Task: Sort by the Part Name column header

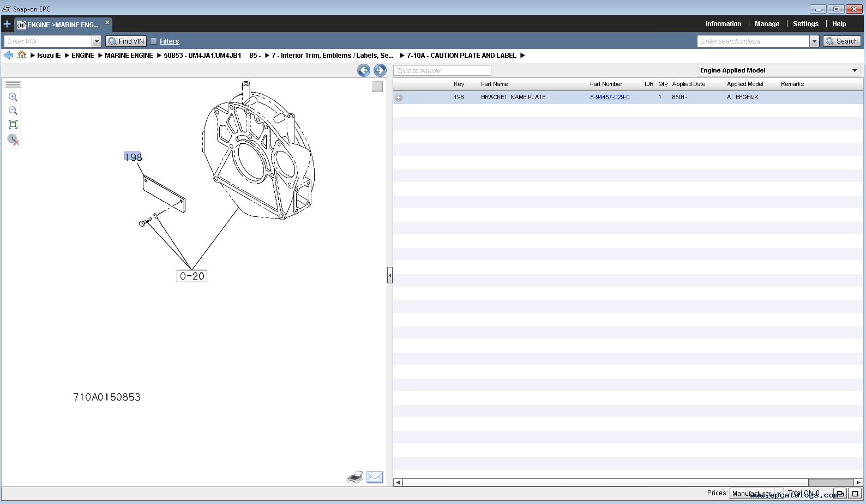Action: (x=494, y=84)
